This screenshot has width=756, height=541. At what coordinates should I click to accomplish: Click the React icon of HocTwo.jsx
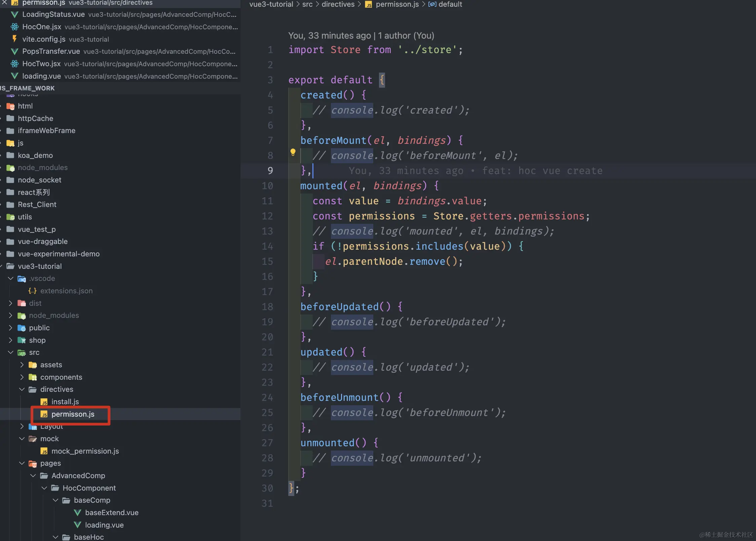(14, 64)
